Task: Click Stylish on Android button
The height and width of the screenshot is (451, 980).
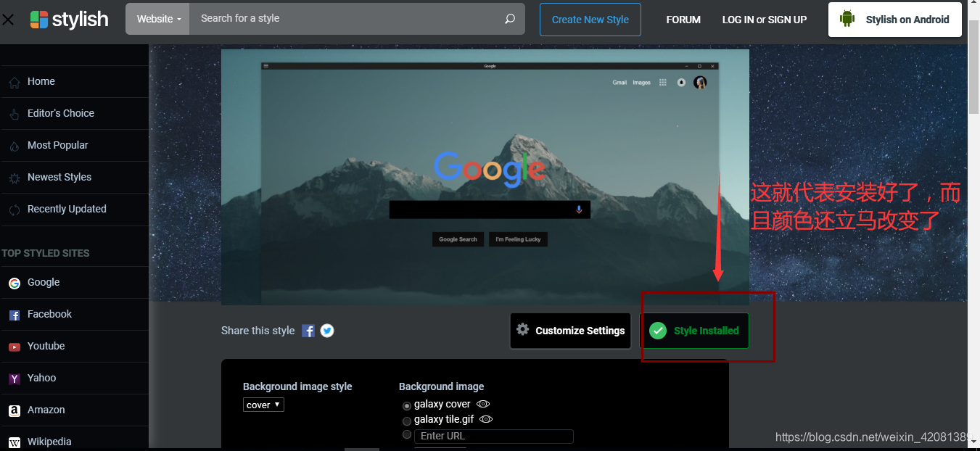Action: pos(895,20)
